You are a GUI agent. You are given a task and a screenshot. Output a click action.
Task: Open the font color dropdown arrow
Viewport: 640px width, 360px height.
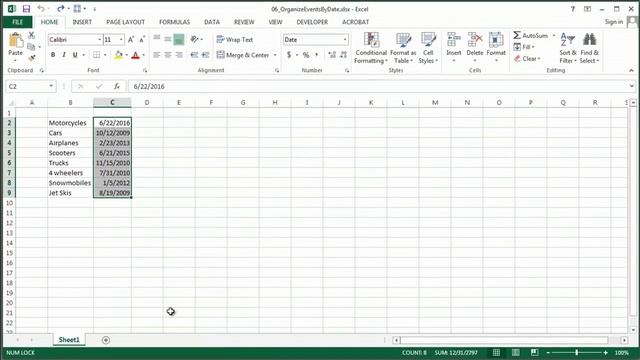tap(144, 55)
